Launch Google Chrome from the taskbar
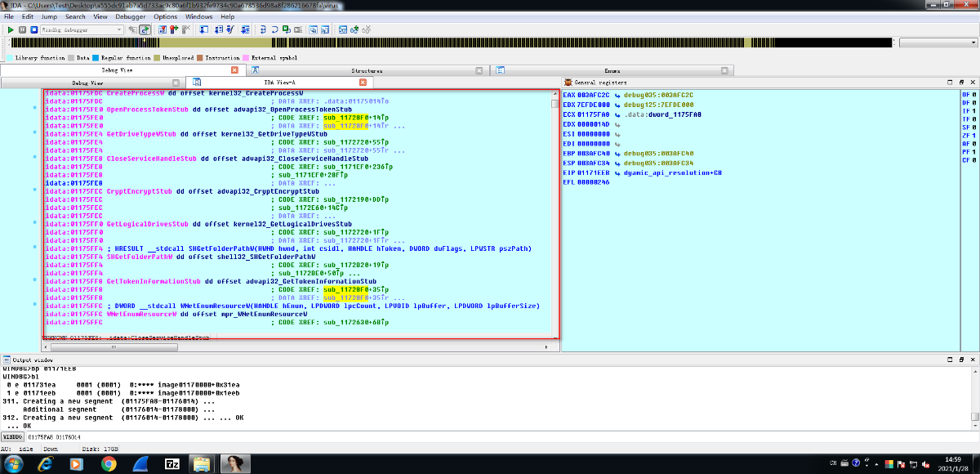This screenshot has height=474, width=980. click(x=108, y=463)
